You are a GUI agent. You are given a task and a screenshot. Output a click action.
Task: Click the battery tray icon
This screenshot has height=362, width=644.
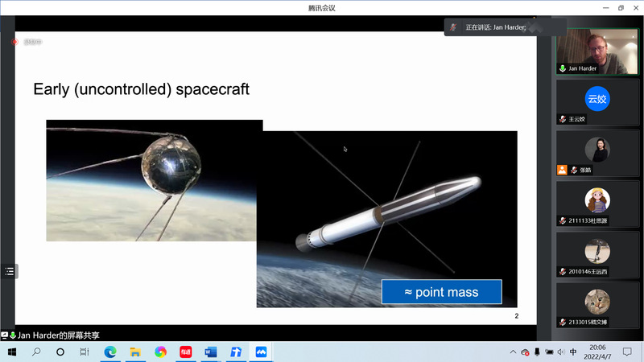(x=549, y=352)
